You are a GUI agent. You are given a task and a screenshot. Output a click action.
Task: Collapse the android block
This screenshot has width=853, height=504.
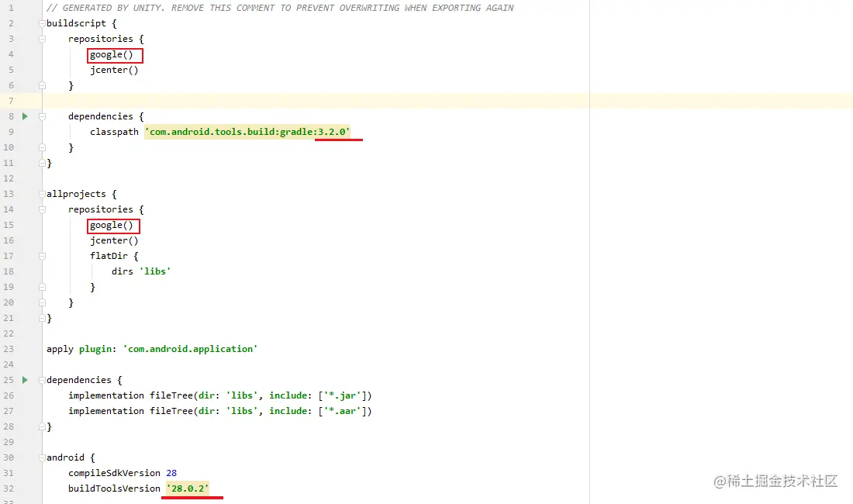coord(42,457)
